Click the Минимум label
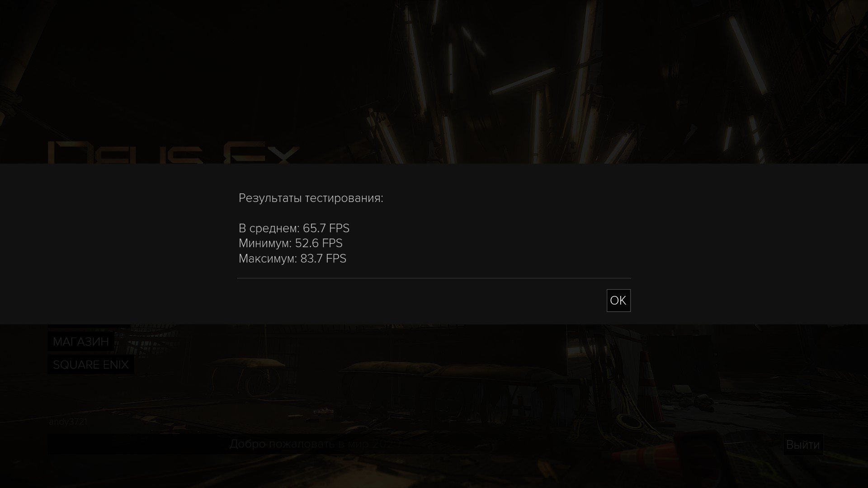Image resolution: width=868 pixels, height=488 pixels. click(x=265, y=243)
